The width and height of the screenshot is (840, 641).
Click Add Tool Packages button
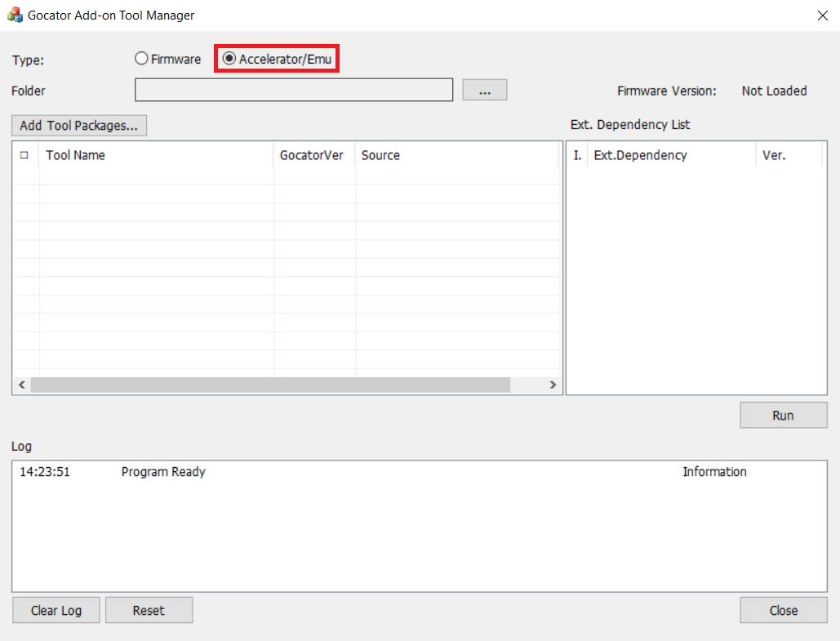(78, 126)
